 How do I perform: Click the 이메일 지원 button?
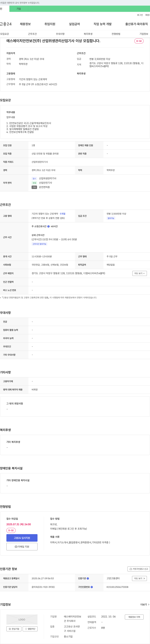coord(22,546)
